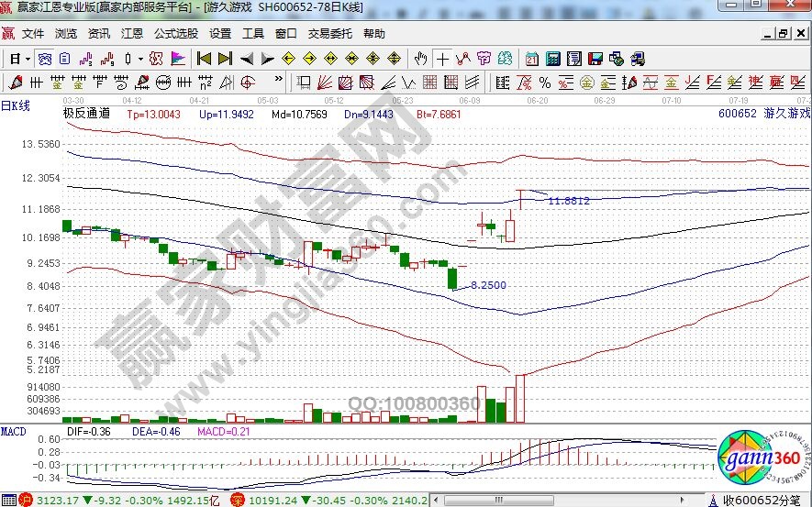Open the calendar icon in toolbar
Screen dimensions: 812x507
[532, 59]
